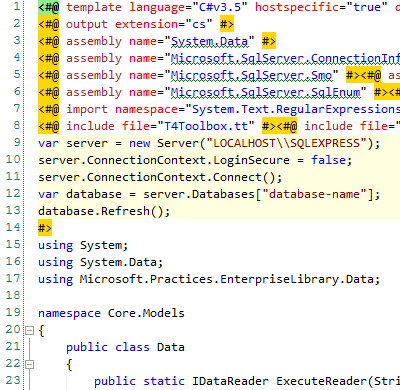Click the "database-name" string literal
Screen dimensions: 400x390
click(x=314, y=194)
